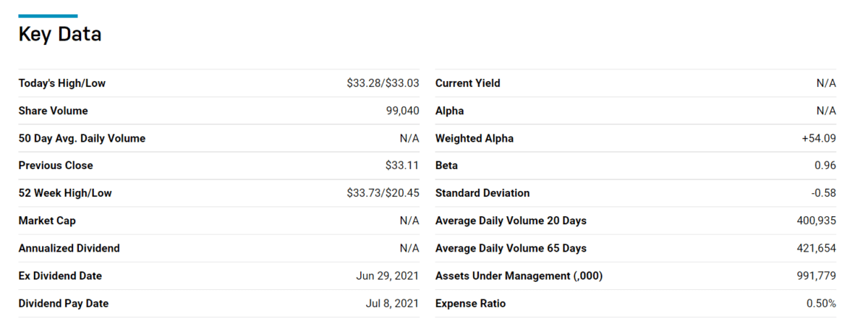The height and width of the screenshot is (329, 868).
Task: Click the Standard Deviation value -0.58
Action: coord(824,193)
